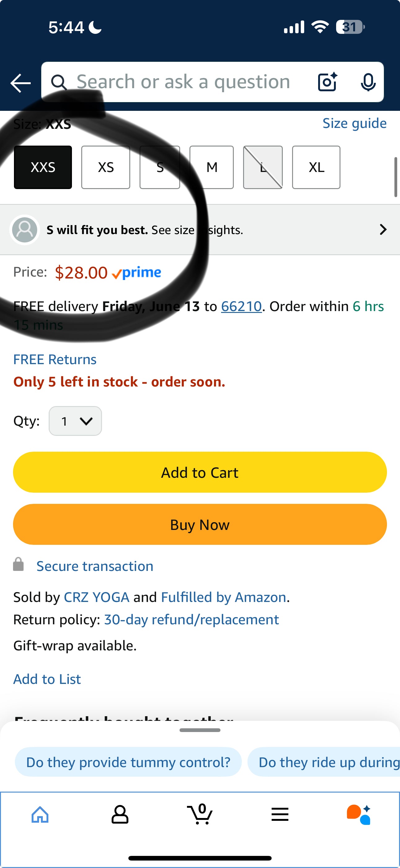
Task: Tap the Add to Cart button
Action: [x=200, y=472]
